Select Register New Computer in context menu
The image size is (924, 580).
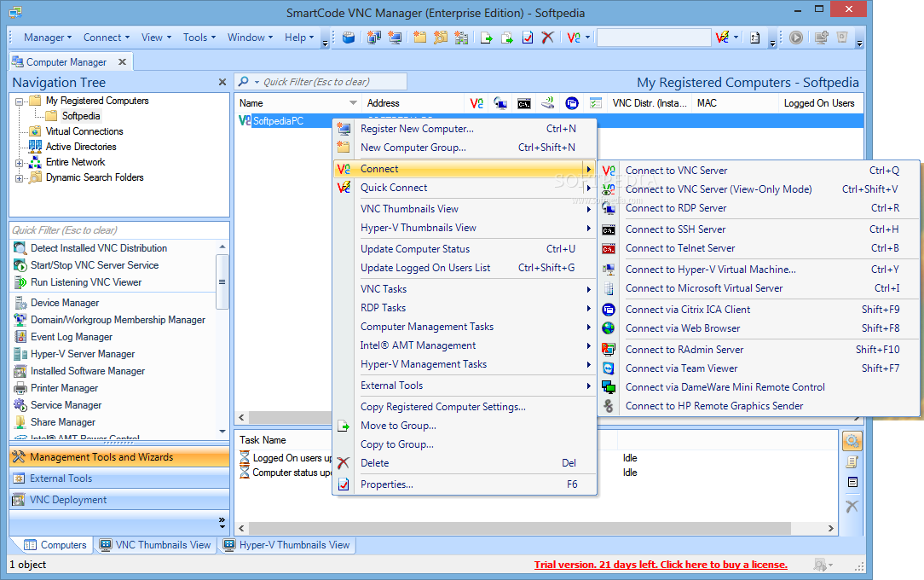(465, 129)
